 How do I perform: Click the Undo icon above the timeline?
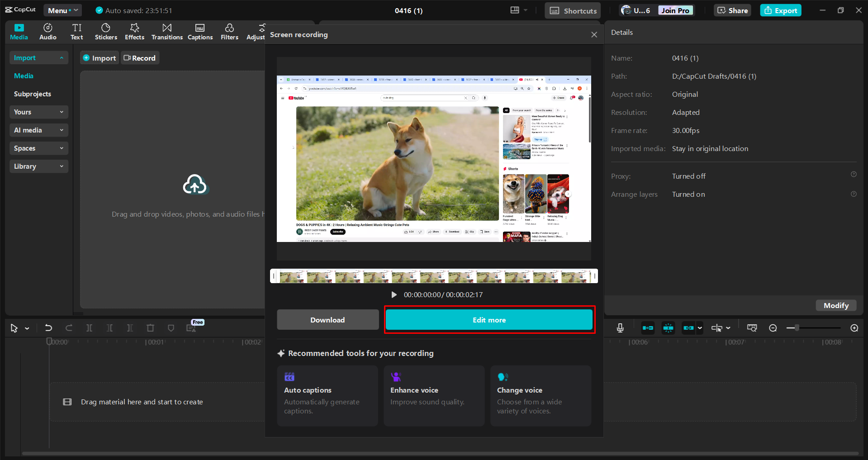click(x=48, y=328)
